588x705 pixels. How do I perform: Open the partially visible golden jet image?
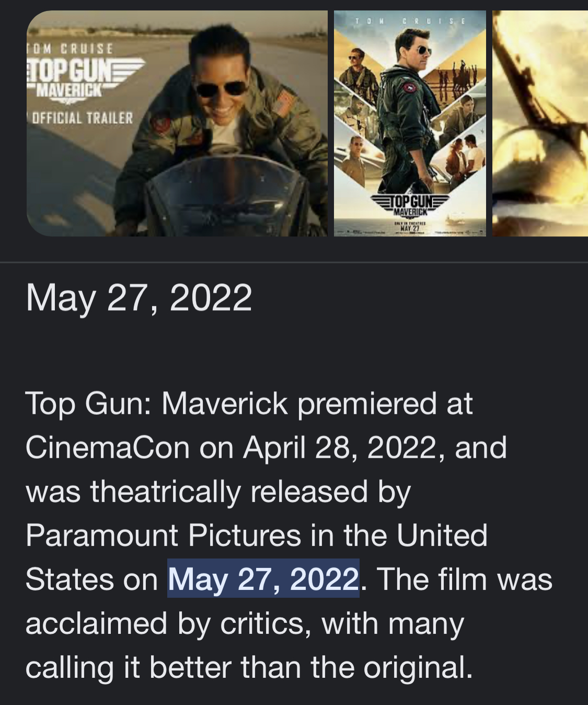point(540,123)
